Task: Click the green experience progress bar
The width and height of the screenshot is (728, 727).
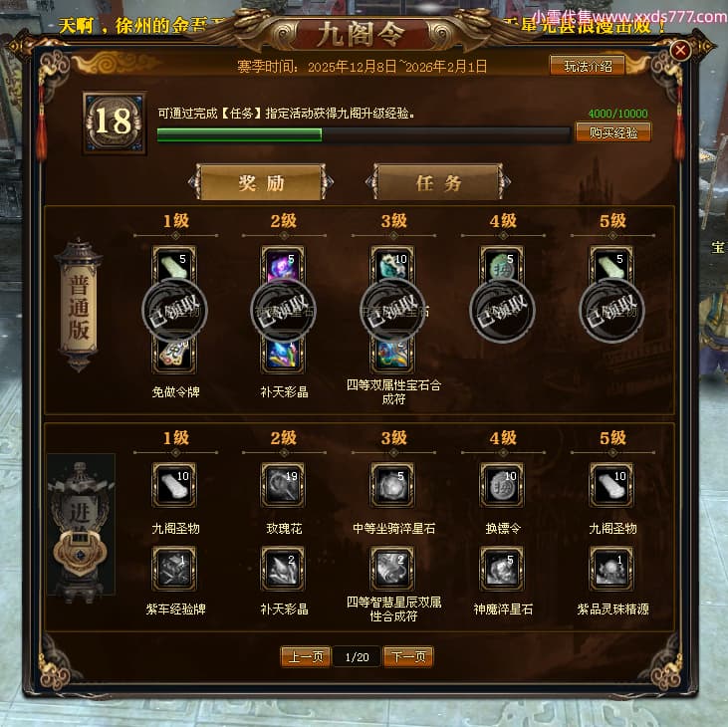Action: coord(364,134)
